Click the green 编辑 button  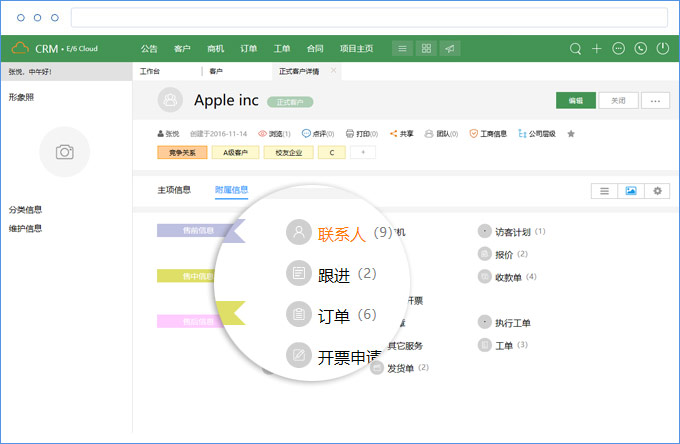click(x=576, y=100)
